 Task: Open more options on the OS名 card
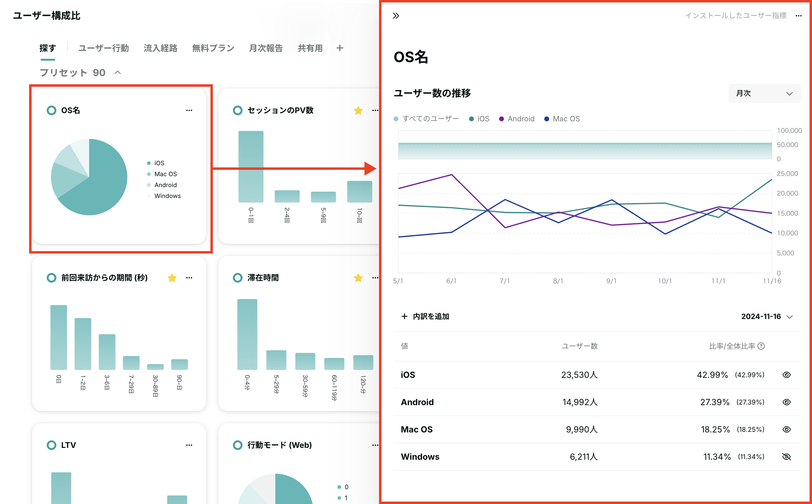(189, 110)
